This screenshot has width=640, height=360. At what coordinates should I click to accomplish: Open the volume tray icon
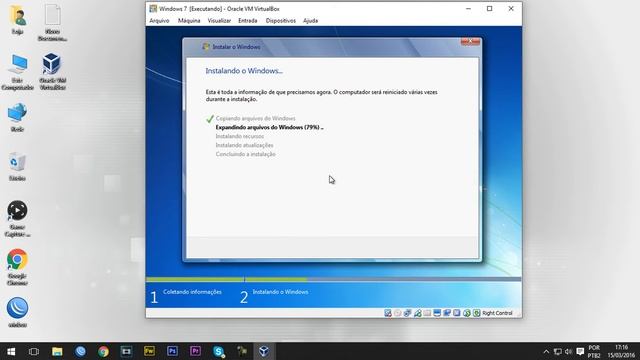[569, 351]
